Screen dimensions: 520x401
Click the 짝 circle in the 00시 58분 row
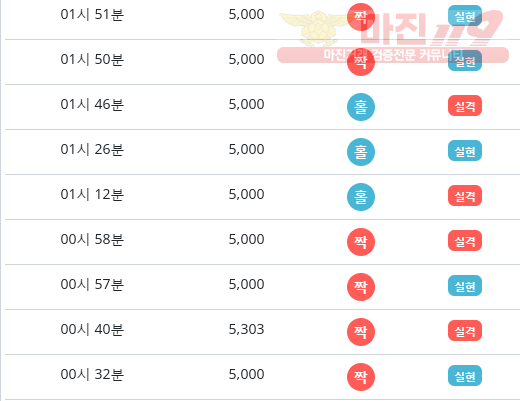pyautogui.click(x=361, y=242)
